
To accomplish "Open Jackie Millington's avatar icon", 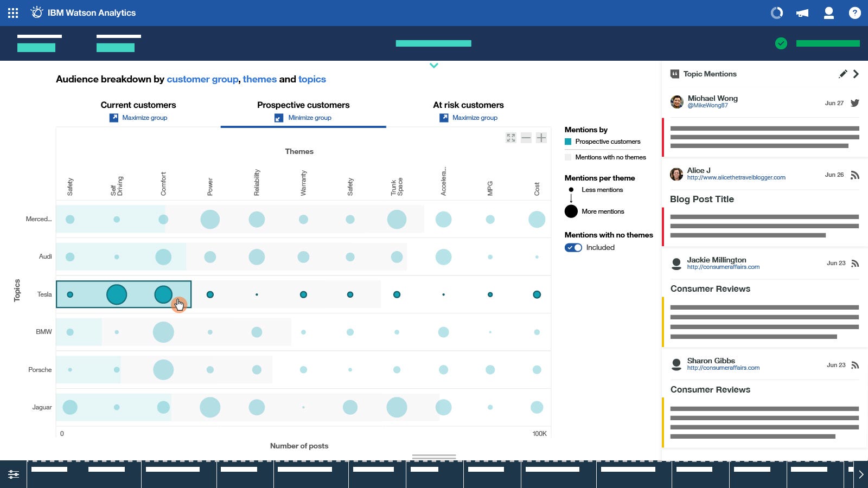I will 676,264.
